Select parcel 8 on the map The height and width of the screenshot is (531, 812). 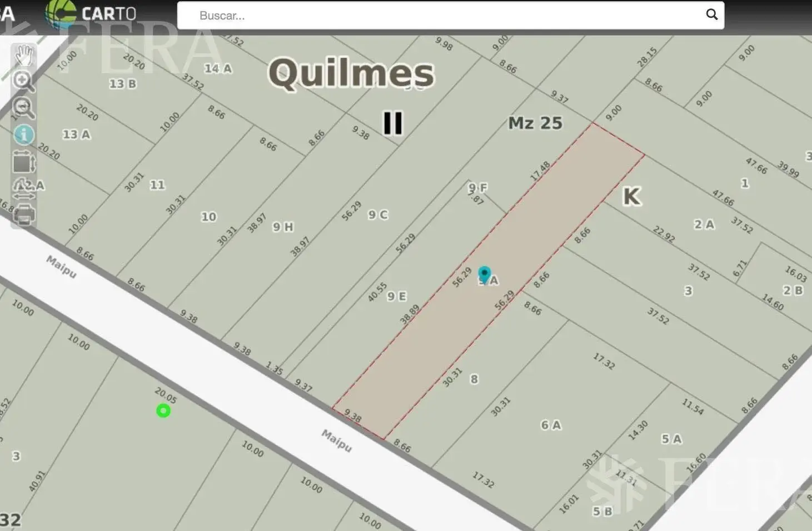(x=474, y=379)
